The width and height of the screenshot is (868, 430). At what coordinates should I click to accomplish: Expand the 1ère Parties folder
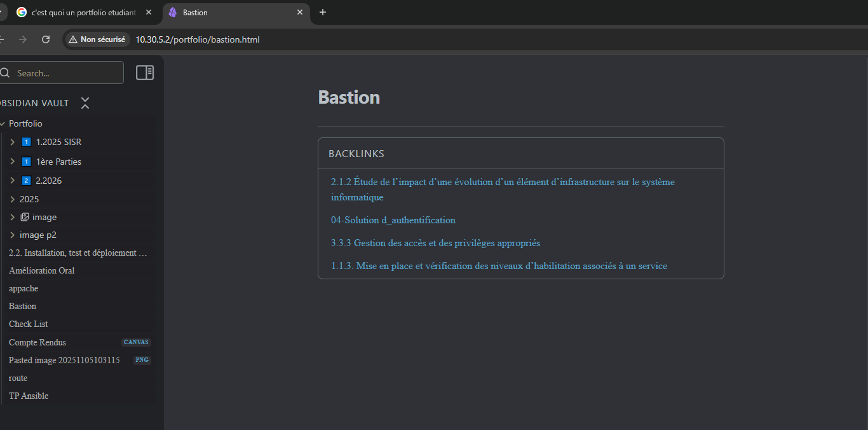12,162
